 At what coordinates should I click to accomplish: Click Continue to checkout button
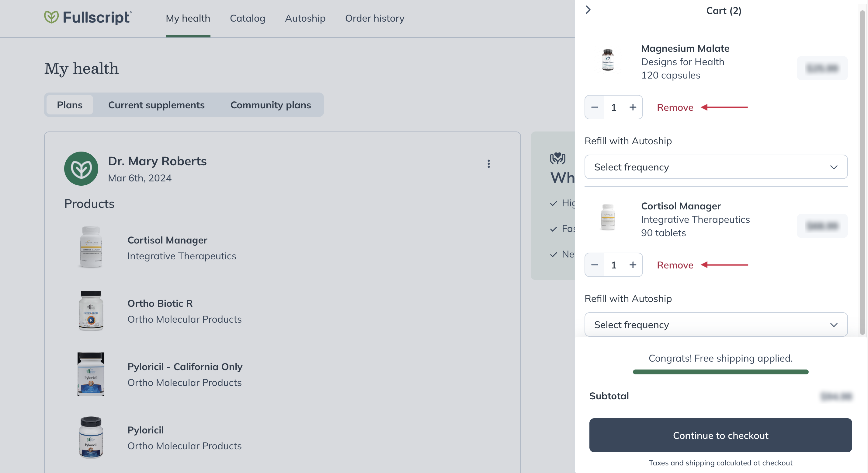pos(720,435)
